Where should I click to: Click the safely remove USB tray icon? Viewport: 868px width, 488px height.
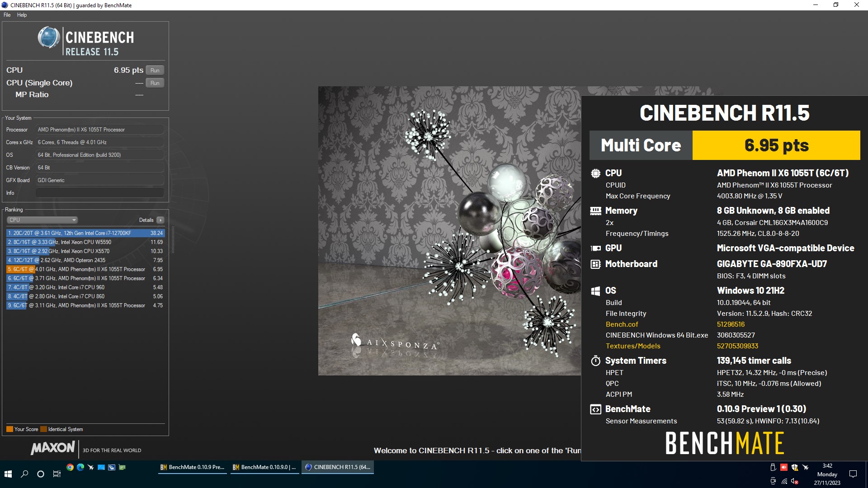click(773, 467)
